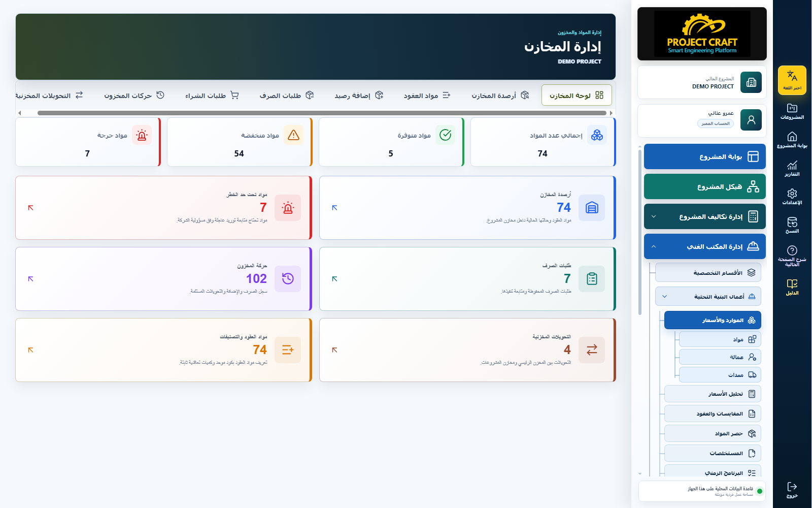Click the red alarm icon on مواد حرجة tile

point(142,135)
